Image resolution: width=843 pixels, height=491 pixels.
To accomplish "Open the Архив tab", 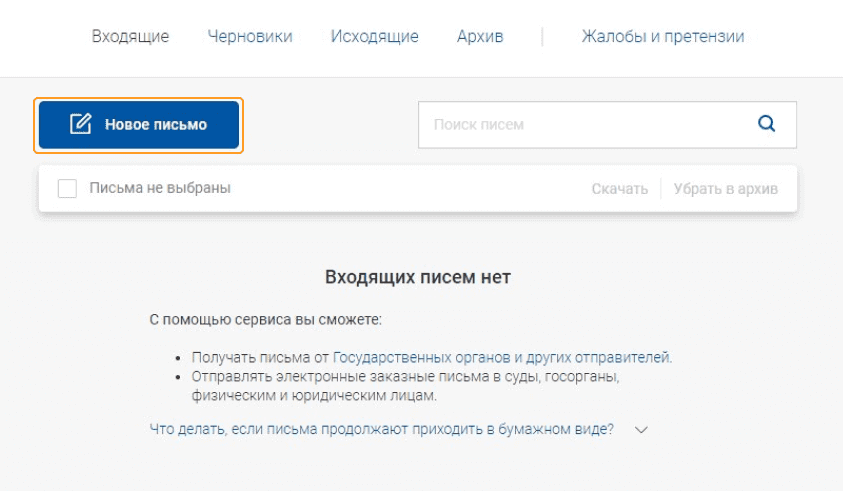I will coord(480,36).
